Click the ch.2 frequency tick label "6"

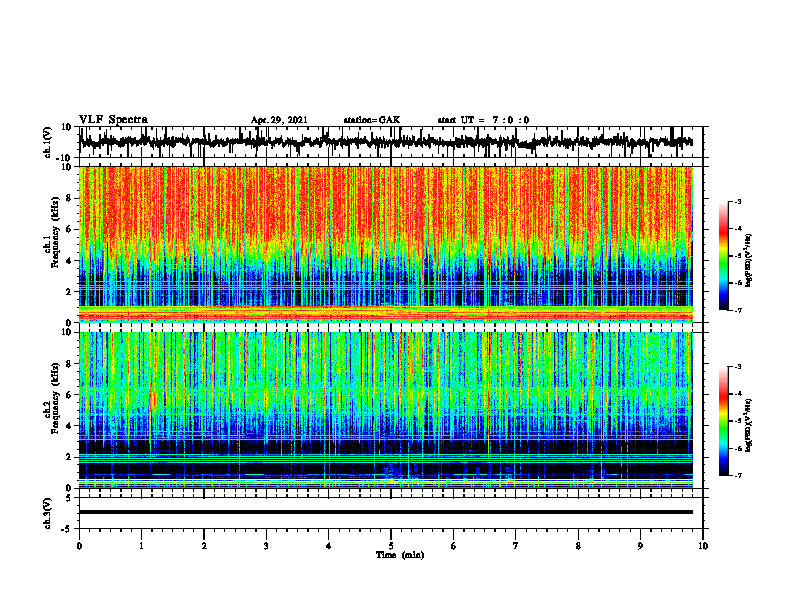coord(69,395)
